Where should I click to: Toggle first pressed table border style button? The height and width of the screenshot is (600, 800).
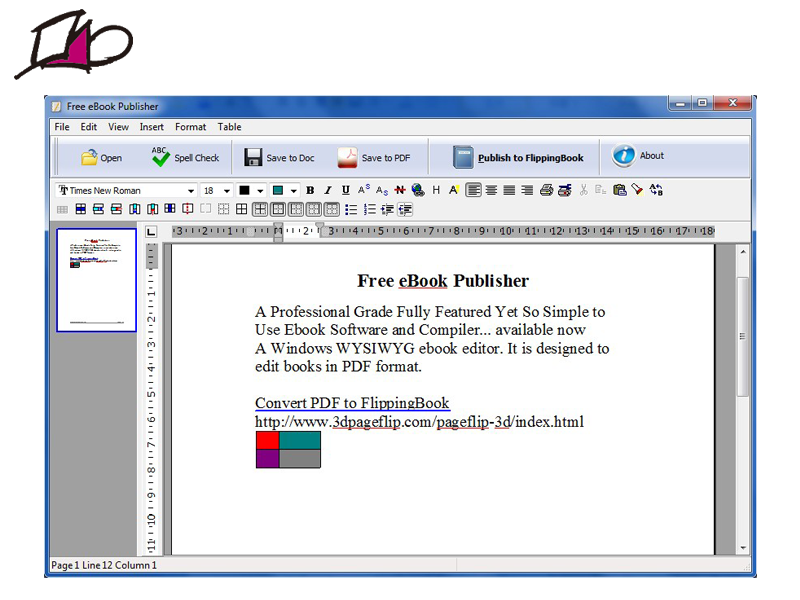coord(260,209)
